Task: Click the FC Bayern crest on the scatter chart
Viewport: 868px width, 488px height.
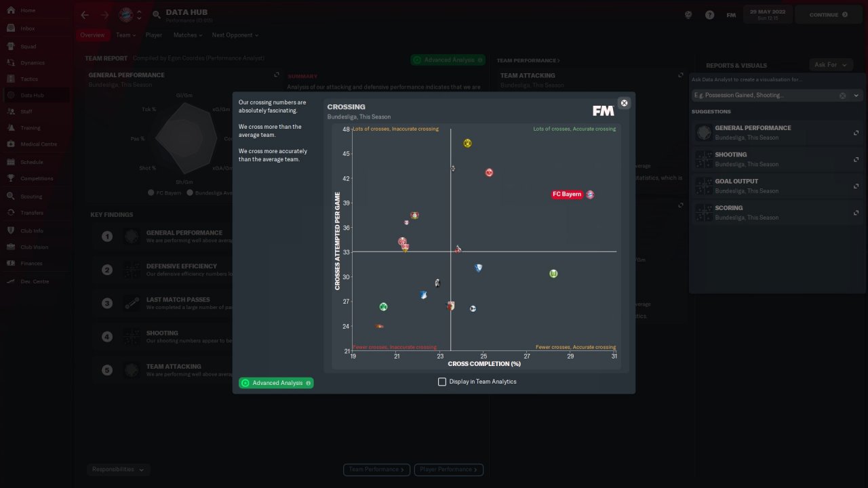Action: pos(590,195)
